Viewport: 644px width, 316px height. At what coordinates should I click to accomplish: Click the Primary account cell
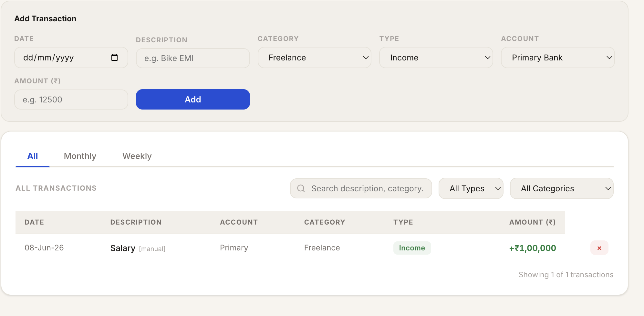tap(234, 248)
